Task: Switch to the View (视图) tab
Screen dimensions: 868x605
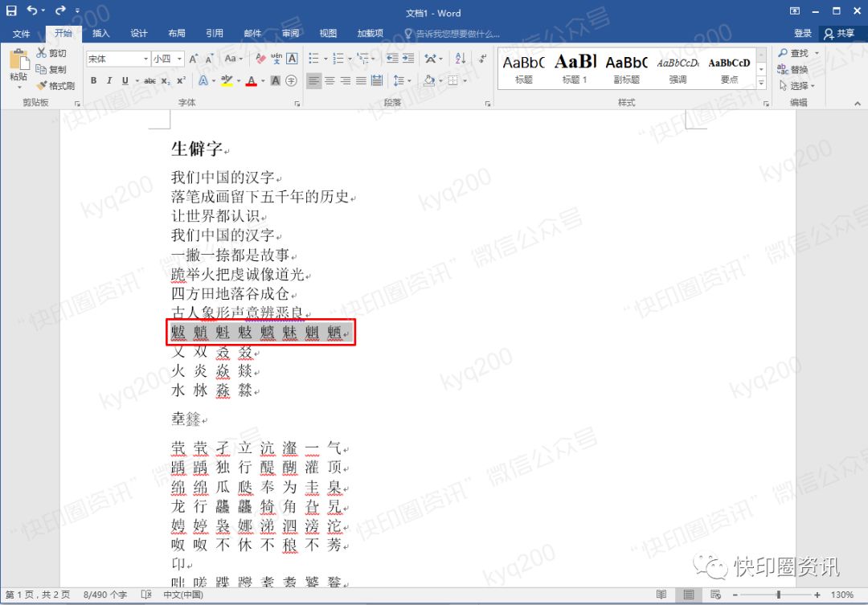Action: (328, 33)
